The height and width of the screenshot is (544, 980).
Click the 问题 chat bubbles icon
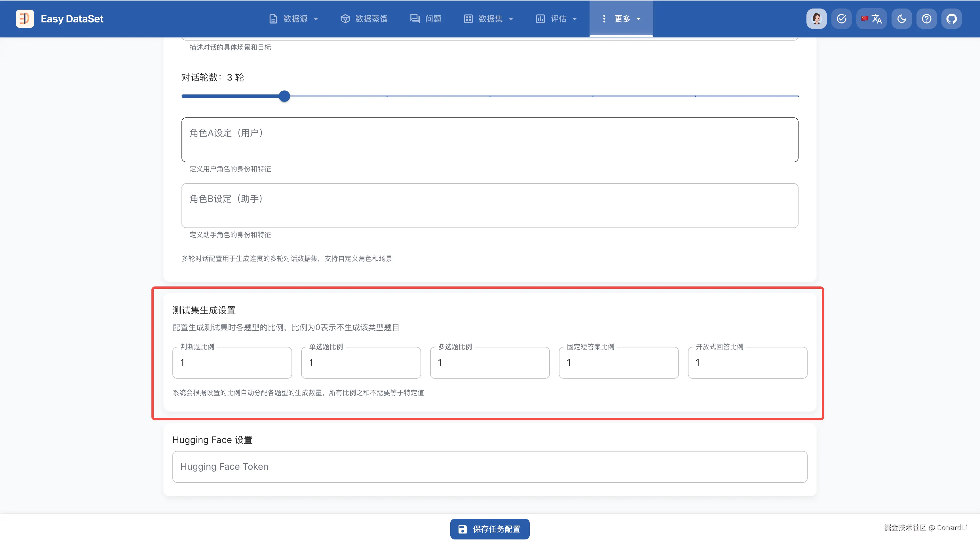pos(415,19)
